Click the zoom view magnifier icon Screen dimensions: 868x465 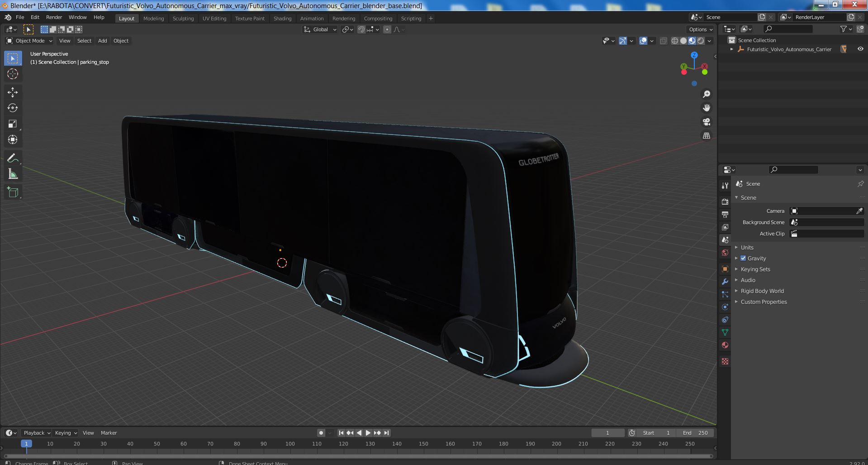(706, 94)
